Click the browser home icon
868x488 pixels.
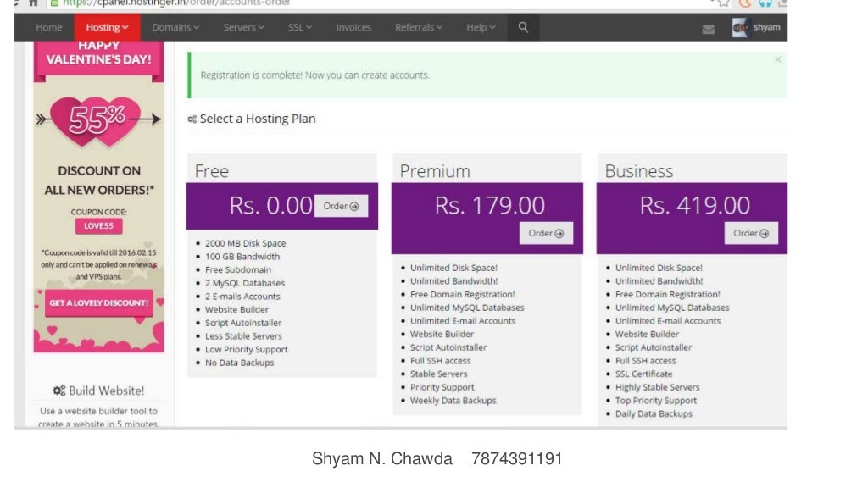pyautogui.click(x=33, y=3)
